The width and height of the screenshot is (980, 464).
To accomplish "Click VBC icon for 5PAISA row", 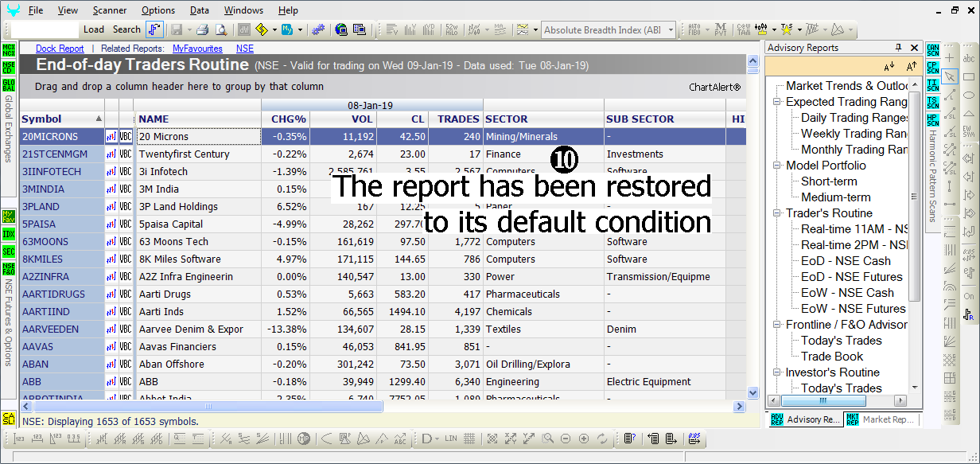I will click(x=126, y=224).
